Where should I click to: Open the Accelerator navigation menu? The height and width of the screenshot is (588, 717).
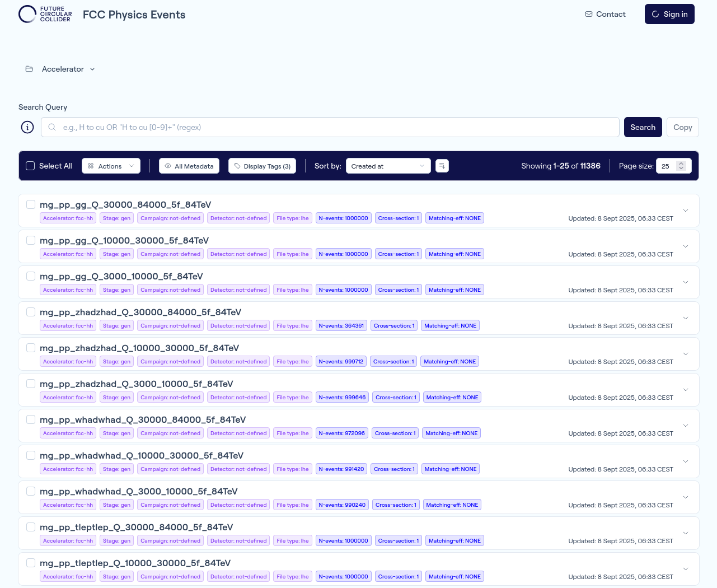pos(68,69)
